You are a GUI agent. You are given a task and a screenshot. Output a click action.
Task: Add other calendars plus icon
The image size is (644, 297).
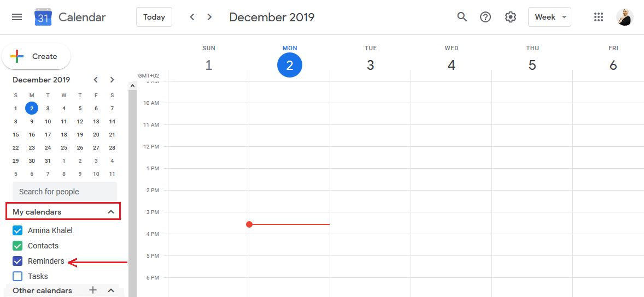click(93, 290)
